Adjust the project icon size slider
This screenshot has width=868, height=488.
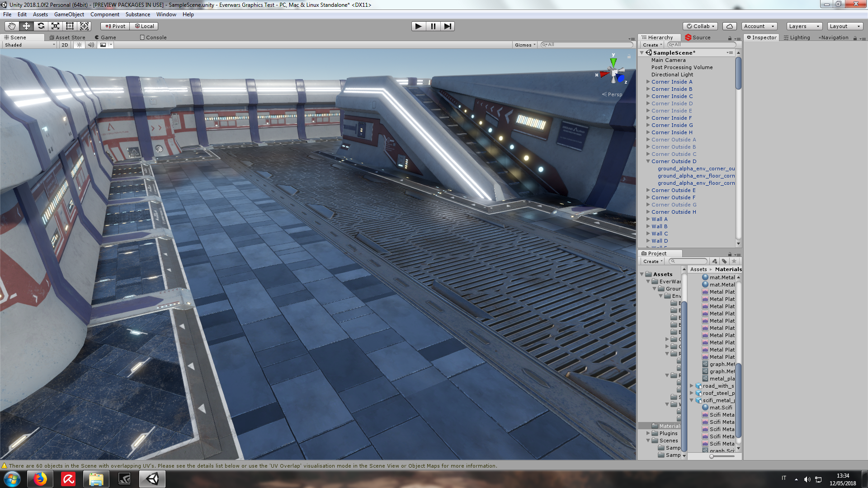[x=712, y=456]
